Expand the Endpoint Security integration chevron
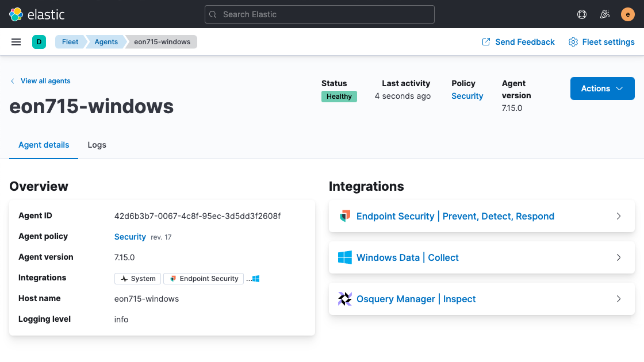Screen dimensions: 644x362 click(x=619, y=216)
